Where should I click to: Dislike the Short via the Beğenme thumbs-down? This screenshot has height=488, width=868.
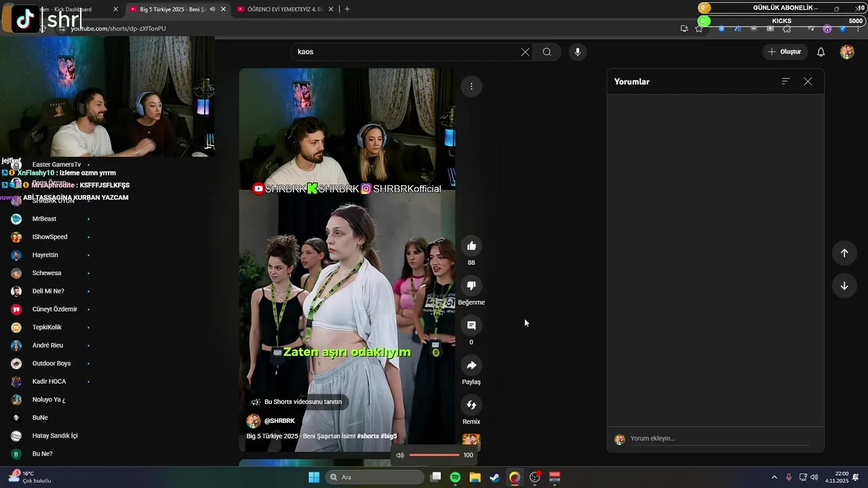click(471, 285)
